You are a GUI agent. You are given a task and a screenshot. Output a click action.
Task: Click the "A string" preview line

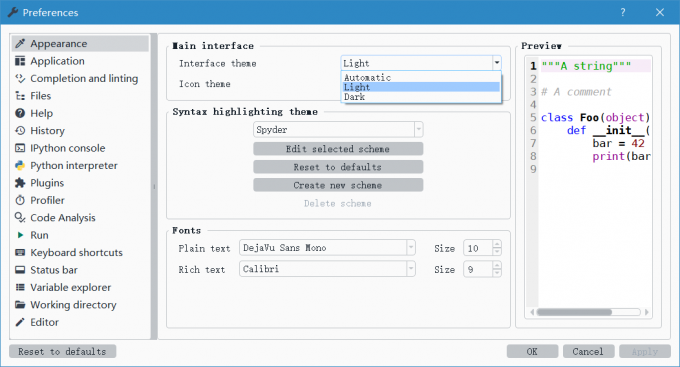tap(586, 66)
